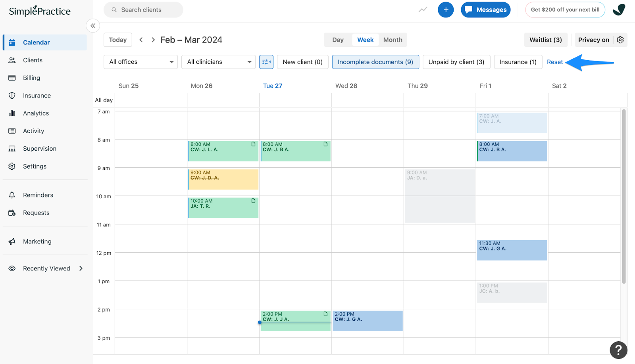635x364 pixels.
Task: Open the Billing section
Action: point(32,78)
